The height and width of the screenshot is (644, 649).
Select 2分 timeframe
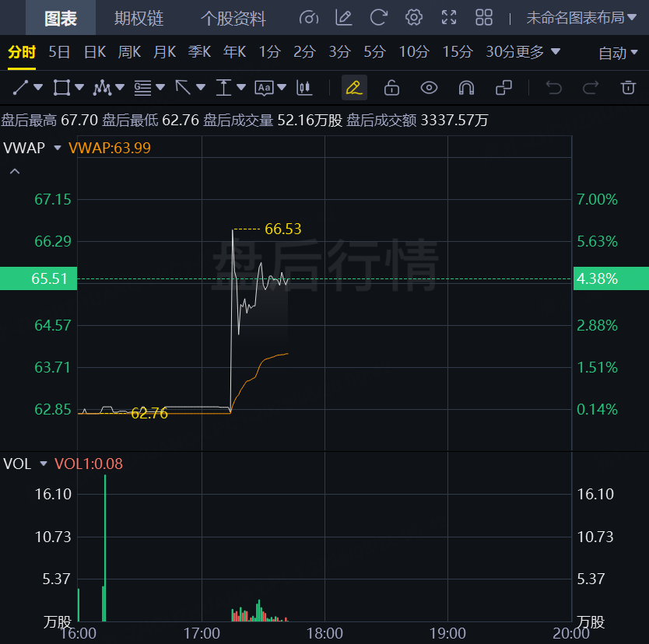coord(304,52)
